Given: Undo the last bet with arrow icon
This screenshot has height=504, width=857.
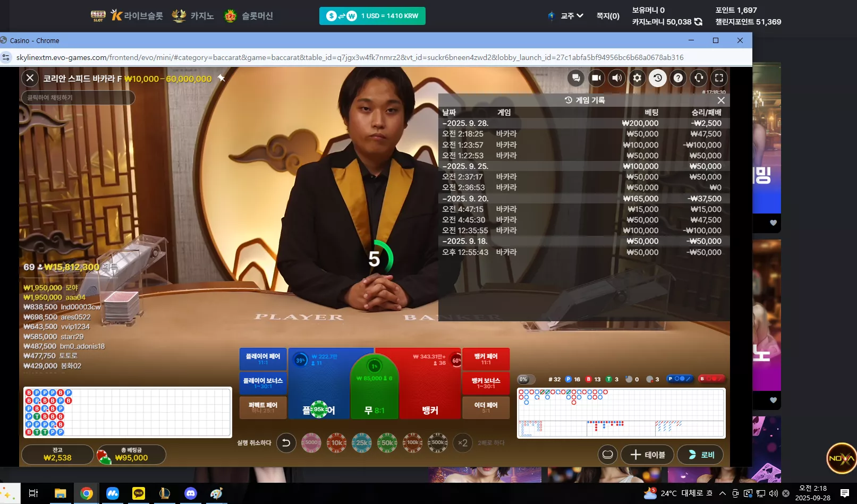Looking at the screenshot, I should pos(286,443).
